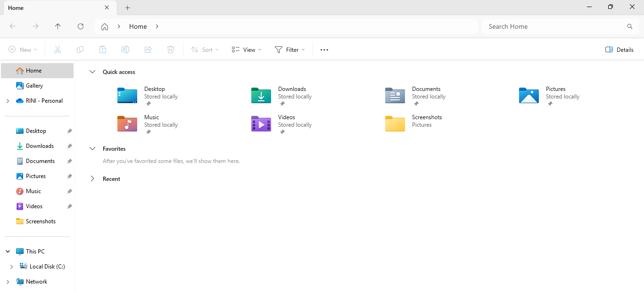Image resolution: width=644 pixels, height=293 pixels.
Task: Select Gallery in the navigation pane
Action: point(34,86)
